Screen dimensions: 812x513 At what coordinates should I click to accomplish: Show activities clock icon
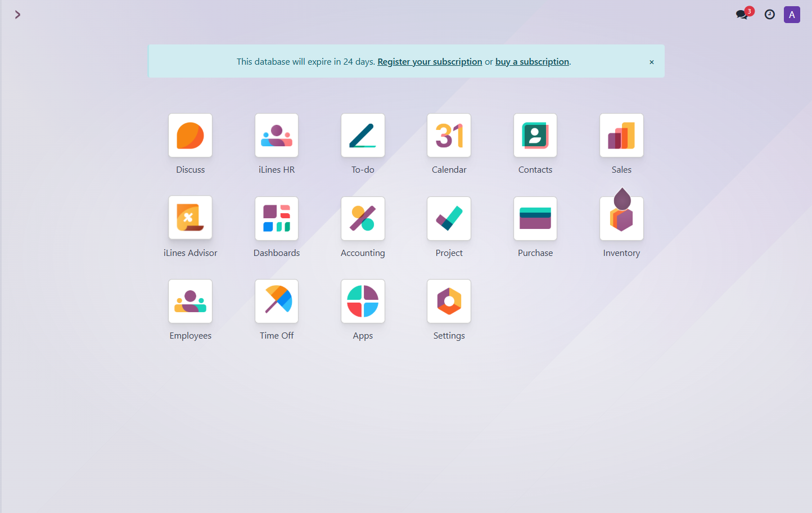[770, 15]
